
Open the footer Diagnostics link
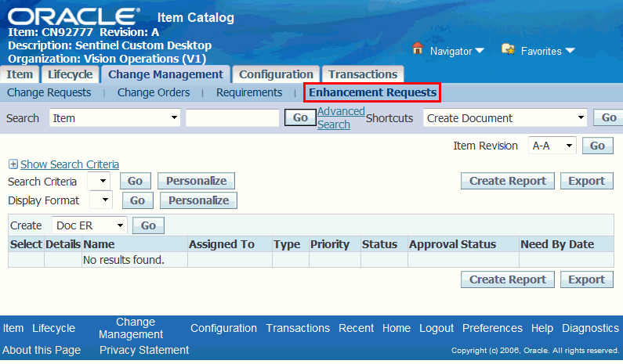pos(590,328)
